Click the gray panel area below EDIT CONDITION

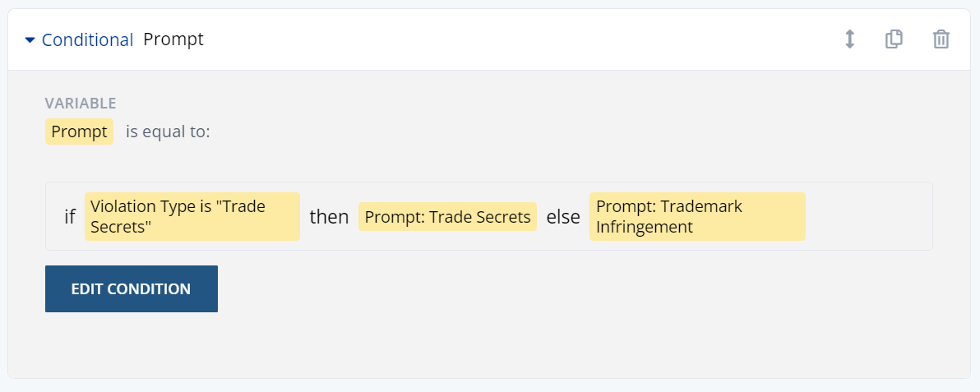tap(493, 345)
